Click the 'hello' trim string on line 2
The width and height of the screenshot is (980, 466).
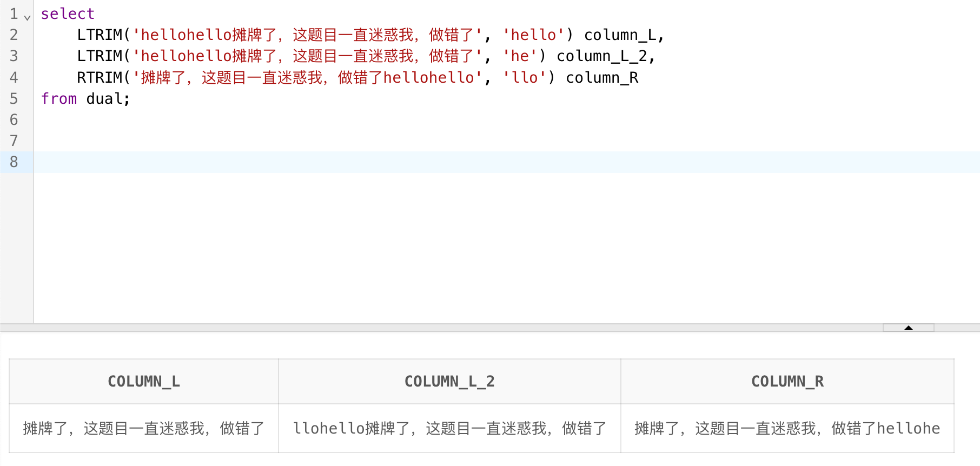(x=533, y=35)
